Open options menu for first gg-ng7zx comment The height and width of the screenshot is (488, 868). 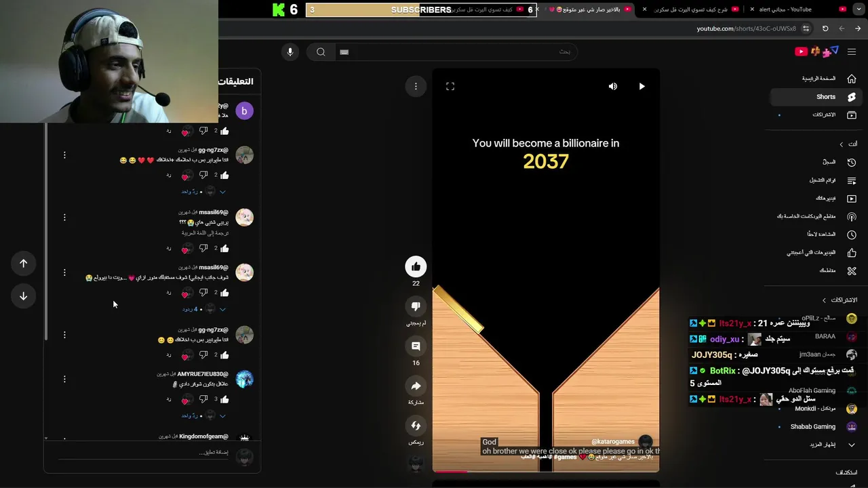64,155
